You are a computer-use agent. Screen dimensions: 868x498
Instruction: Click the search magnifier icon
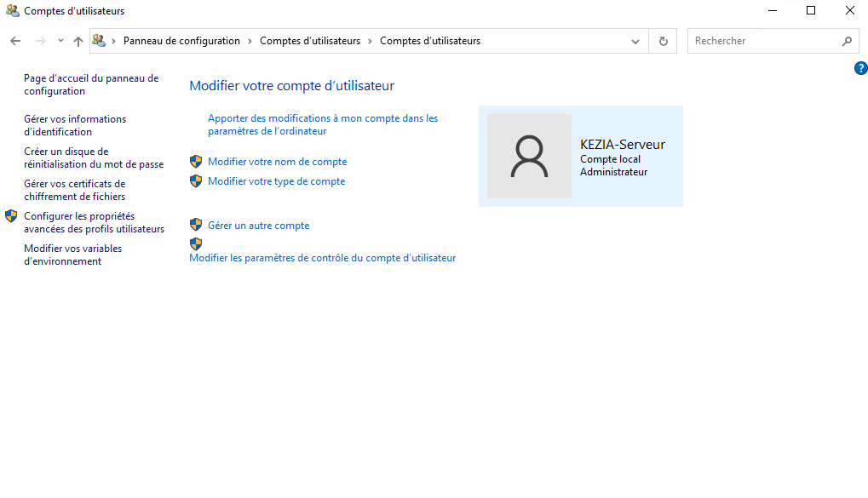(847, 41)
